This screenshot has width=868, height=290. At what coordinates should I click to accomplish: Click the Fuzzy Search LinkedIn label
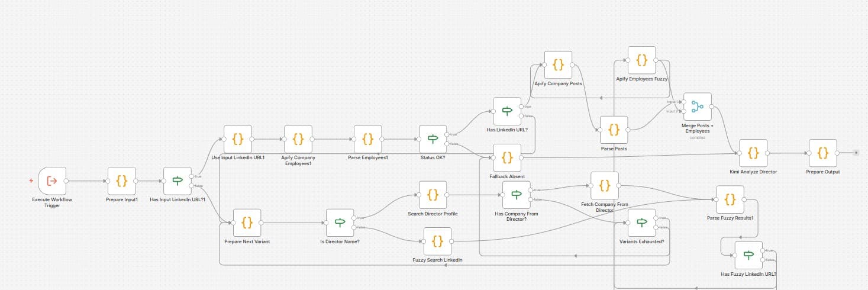tap(437, 260)
